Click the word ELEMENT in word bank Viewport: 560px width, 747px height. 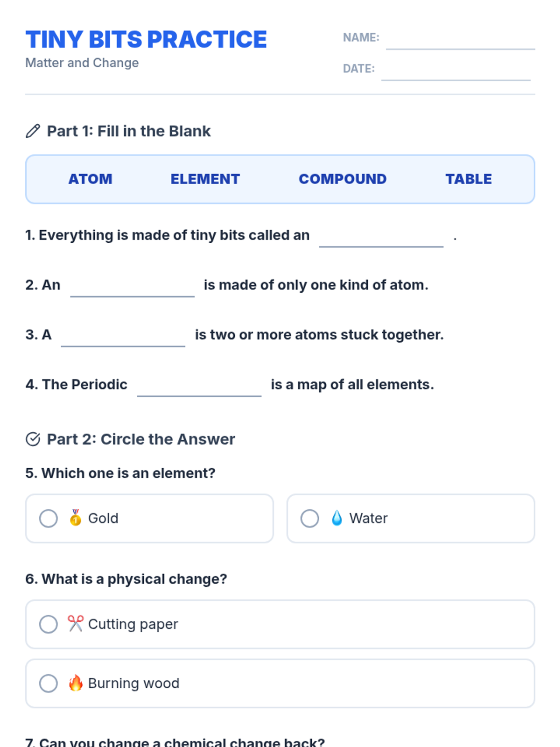[205, 179]
